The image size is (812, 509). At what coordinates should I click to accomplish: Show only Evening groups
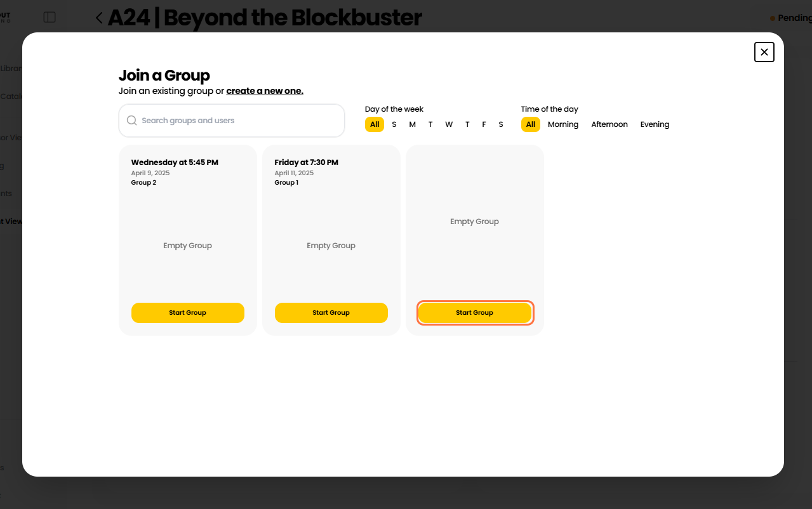click(x=655, y=124)
